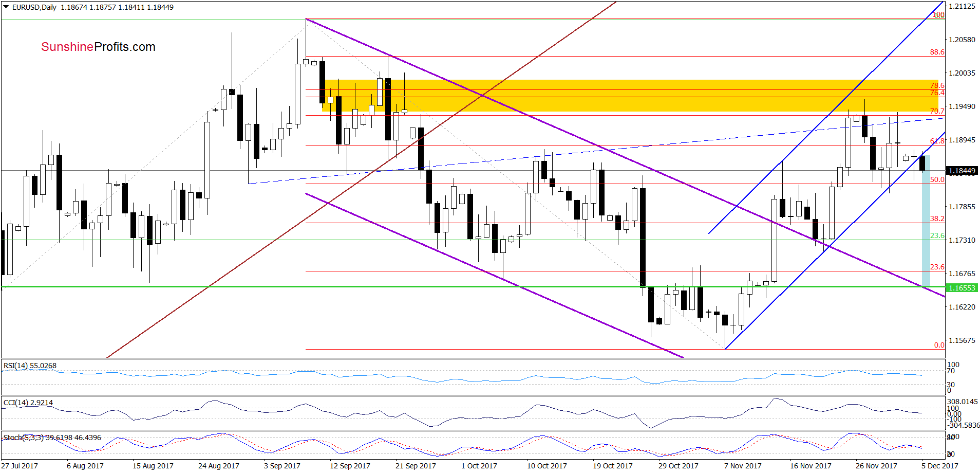
Task: Select Fibonacci level label 100
Action: pos(938,14)
